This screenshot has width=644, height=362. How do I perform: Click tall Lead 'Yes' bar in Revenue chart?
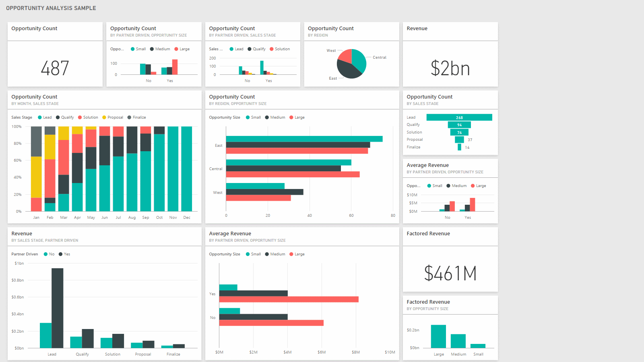pos(58,308)
